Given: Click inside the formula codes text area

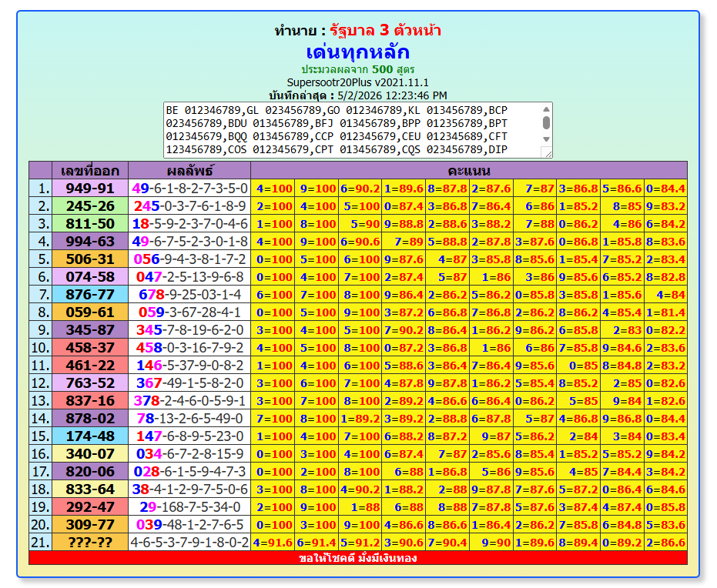Looking at the screenshot, I should 352,130.
